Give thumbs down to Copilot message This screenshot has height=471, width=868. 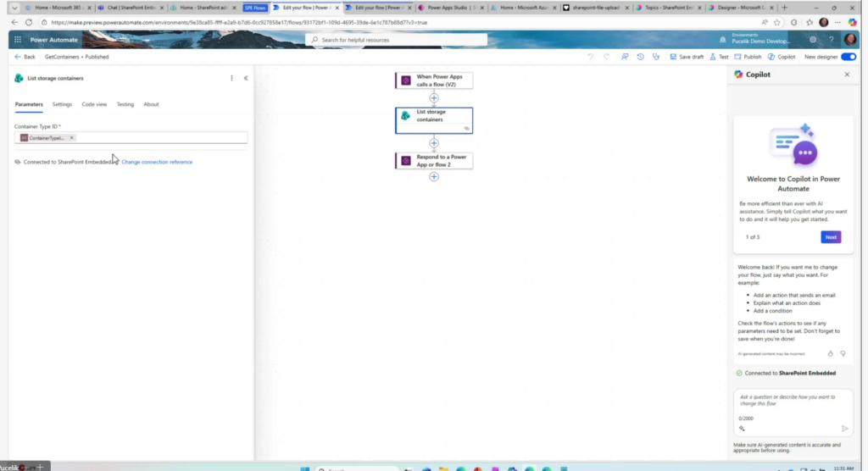coord(843,353)
